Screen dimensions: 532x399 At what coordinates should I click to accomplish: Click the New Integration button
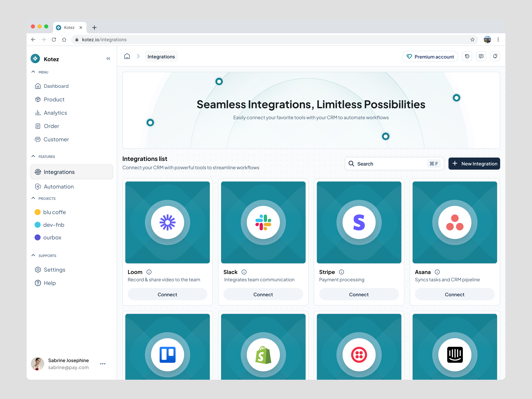coord(474,164)
